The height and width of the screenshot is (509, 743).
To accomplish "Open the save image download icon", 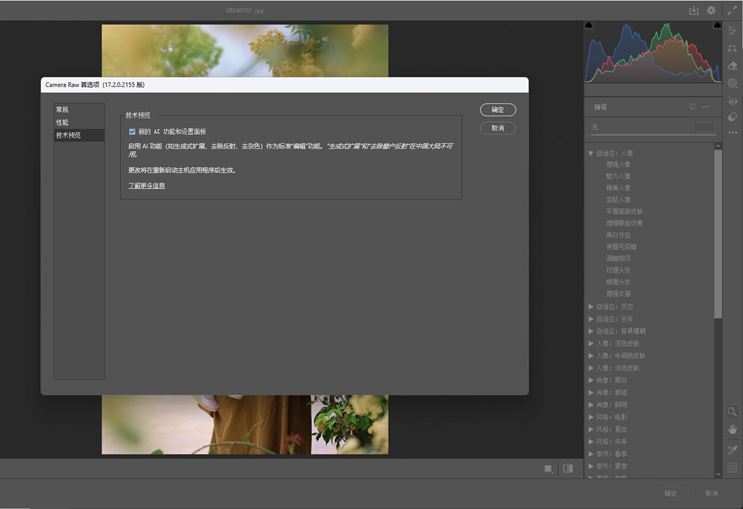I will click(693, 10).
